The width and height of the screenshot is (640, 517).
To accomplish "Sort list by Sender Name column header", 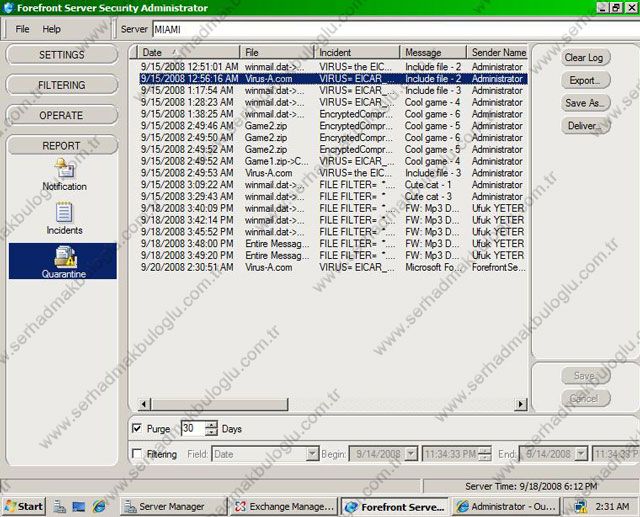I will click(x=497, y=52).
